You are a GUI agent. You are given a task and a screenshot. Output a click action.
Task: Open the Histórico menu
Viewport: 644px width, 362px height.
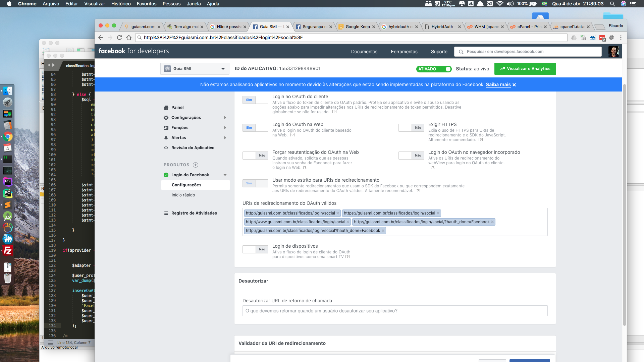coord(121,4)
